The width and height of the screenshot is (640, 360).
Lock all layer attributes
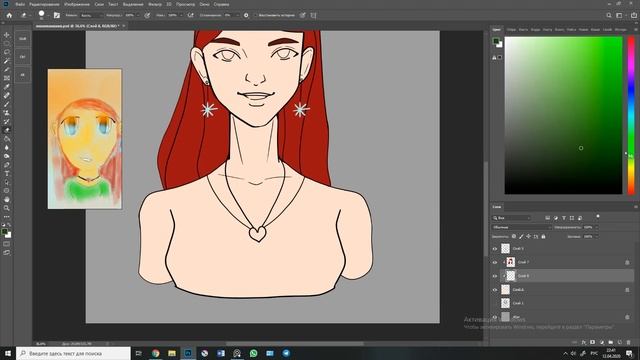tap(543, 236)
